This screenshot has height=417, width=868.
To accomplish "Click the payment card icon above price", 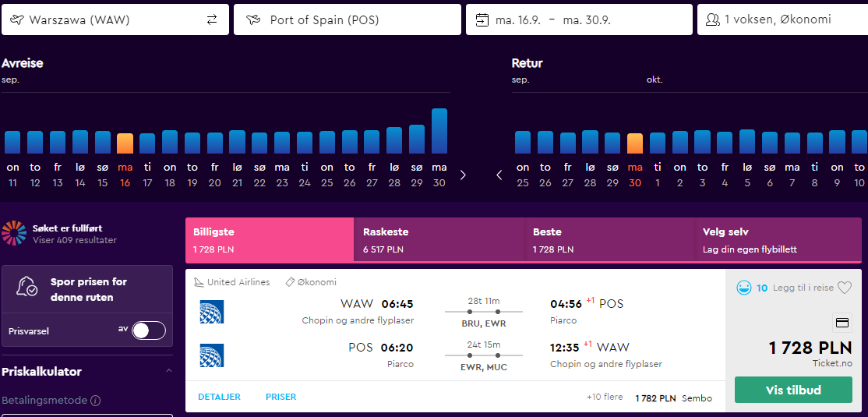I will pyautogui.click(x=842, y=323).
